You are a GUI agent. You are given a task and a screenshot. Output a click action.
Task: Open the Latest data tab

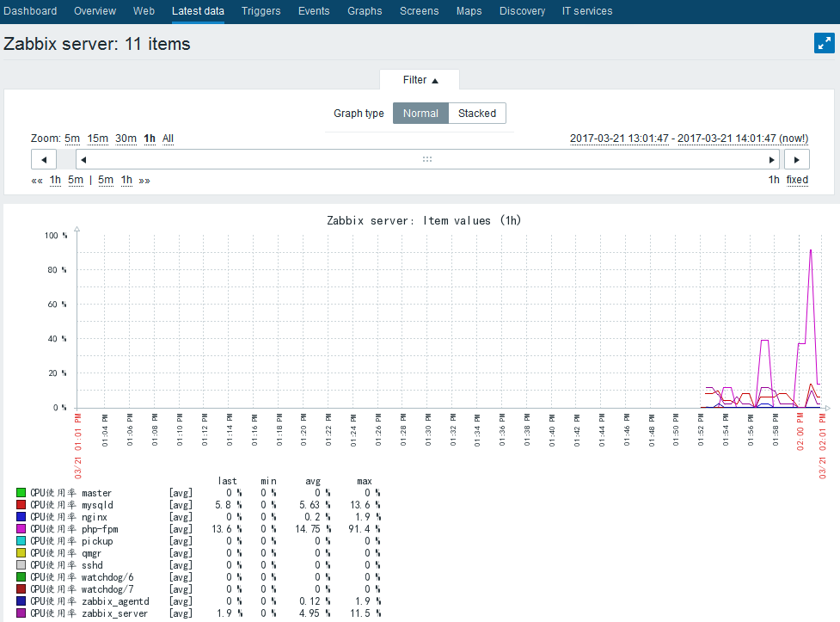tap(198, 10)
